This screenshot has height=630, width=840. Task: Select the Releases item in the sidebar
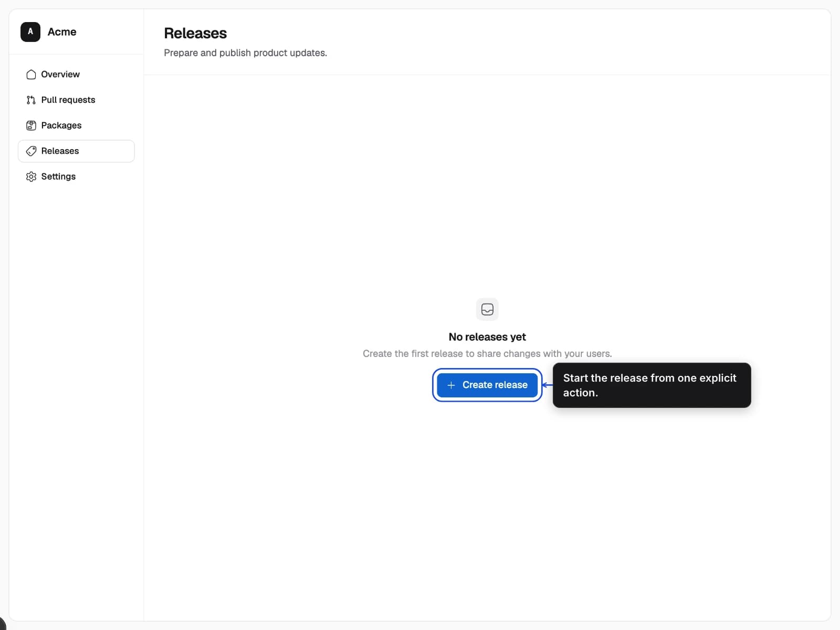tap(76, 151)
